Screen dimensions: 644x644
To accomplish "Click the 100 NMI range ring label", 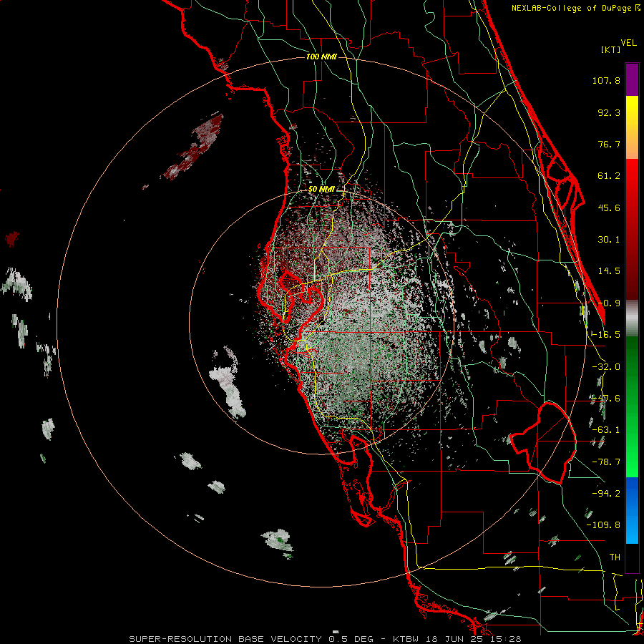I will [321, 57].
